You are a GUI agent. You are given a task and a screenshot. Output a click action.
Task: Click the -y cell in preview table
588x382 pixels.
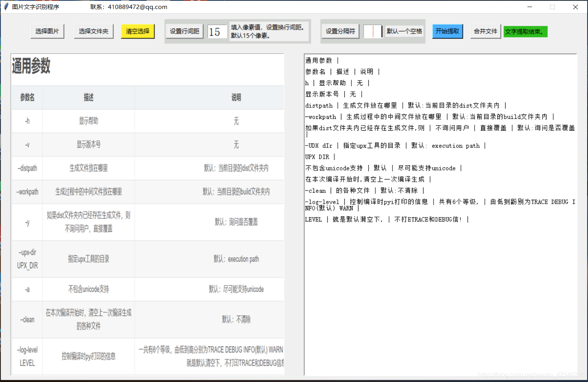coord(27,222)
